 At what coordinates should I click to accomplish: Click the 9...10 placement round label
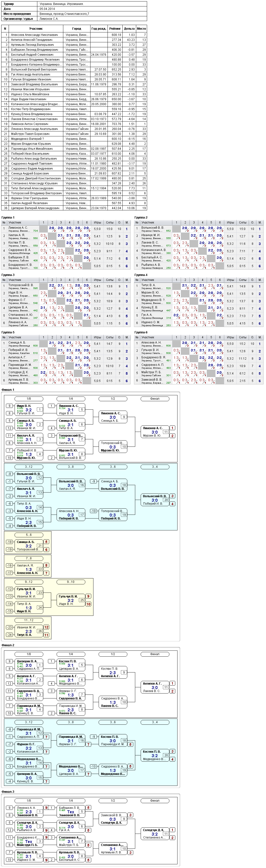tap(71, 582)
